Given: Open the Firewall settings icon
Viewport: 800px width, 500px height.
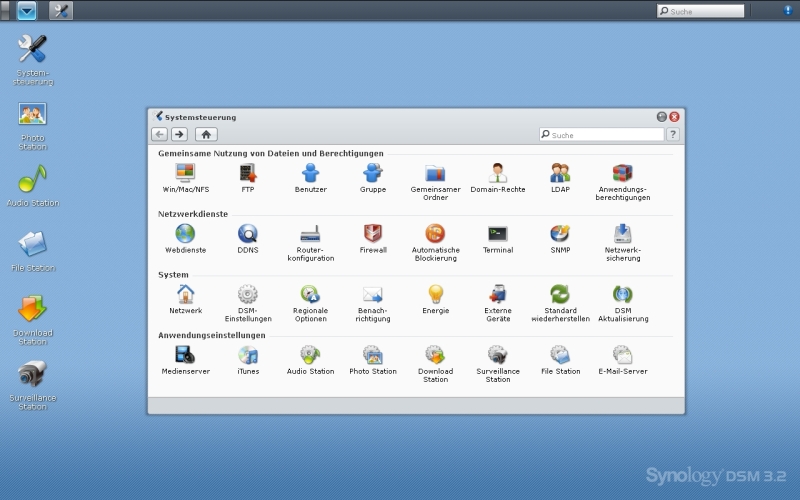Looking at the screenshot, I should (373, 234).
